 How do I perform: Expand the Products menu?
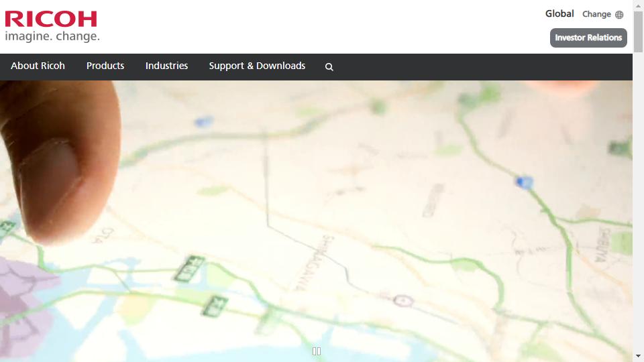[x=105, y=66]
